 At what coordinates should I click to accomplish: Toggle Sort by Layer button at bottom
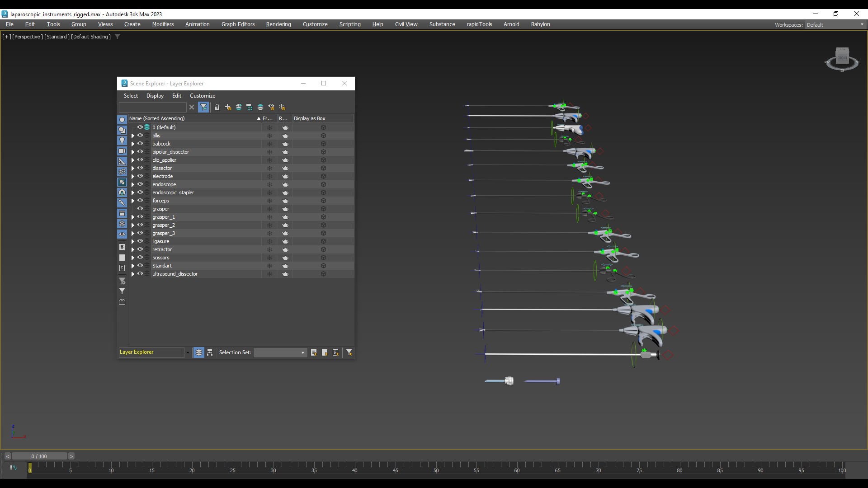click(x=199, y=352)
